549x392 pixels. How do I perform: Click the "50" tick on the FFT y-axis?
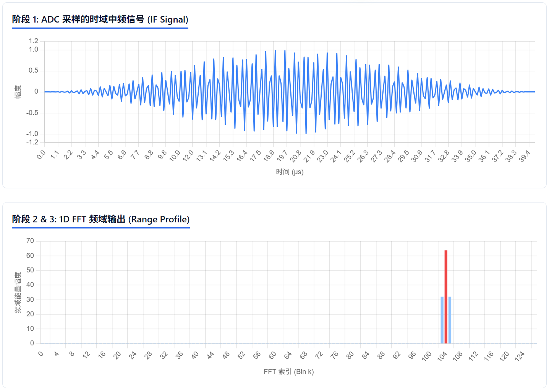coord(30,270)
